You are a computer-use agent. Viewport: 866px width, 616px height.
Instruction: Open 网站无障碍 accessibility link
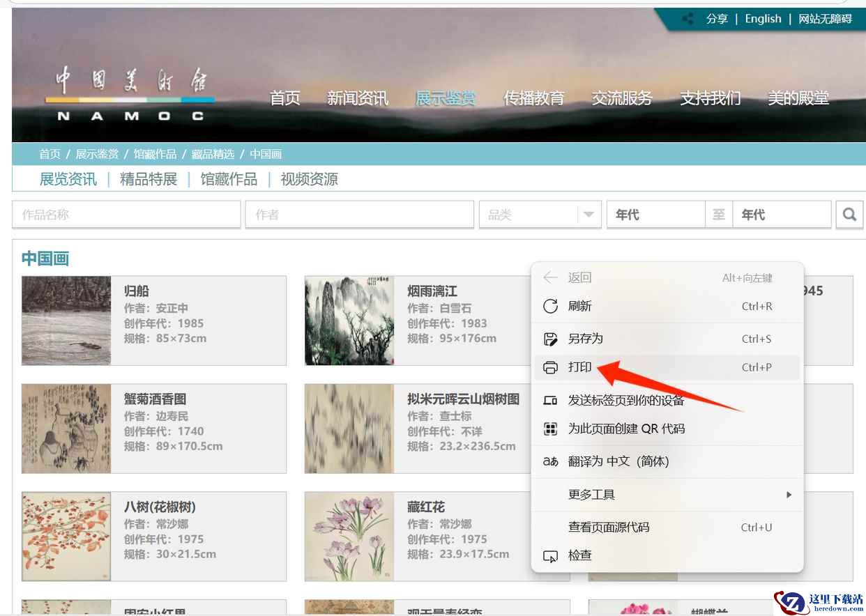[826, 19]
